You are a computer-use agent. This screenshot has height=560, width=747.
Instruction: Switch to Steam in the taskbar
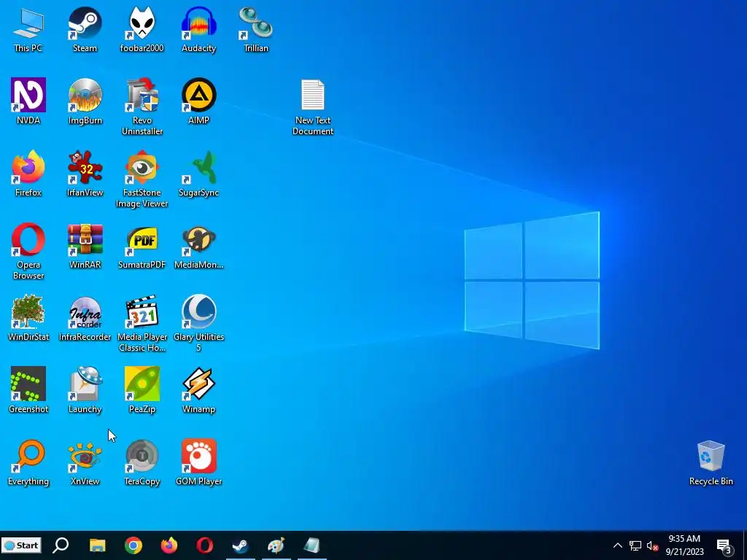[x=241, y=545]
